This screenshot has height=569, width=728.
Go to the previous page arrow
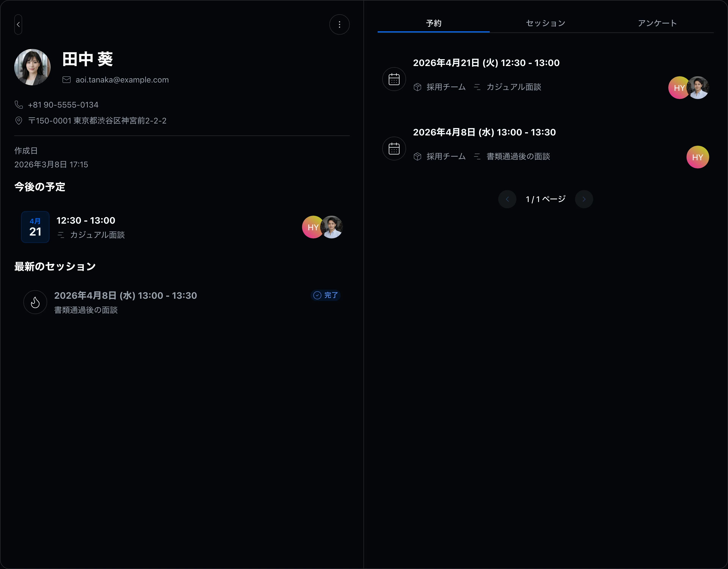[x=507, y=199]
